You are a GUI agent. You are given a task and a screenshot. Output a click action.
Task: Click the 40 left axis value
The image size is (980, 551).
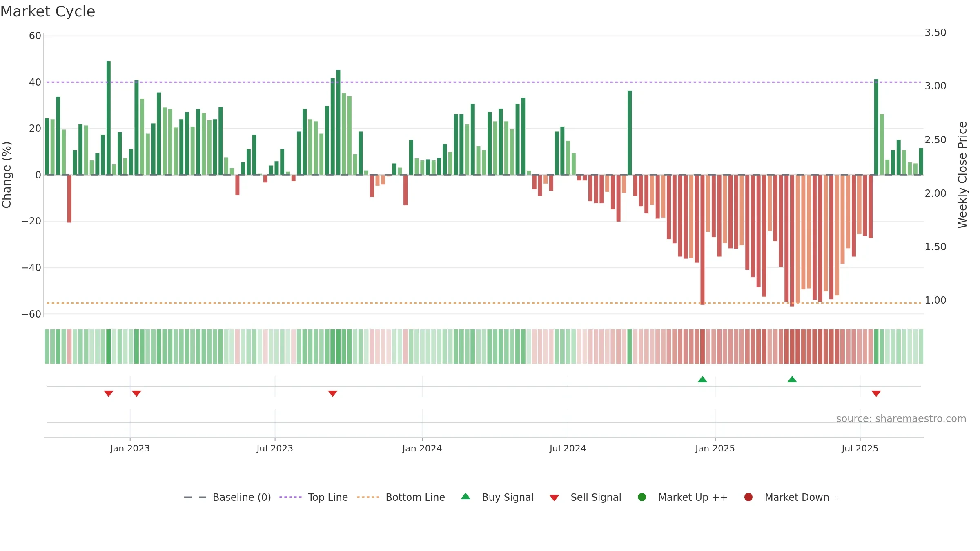click(35, 82)
